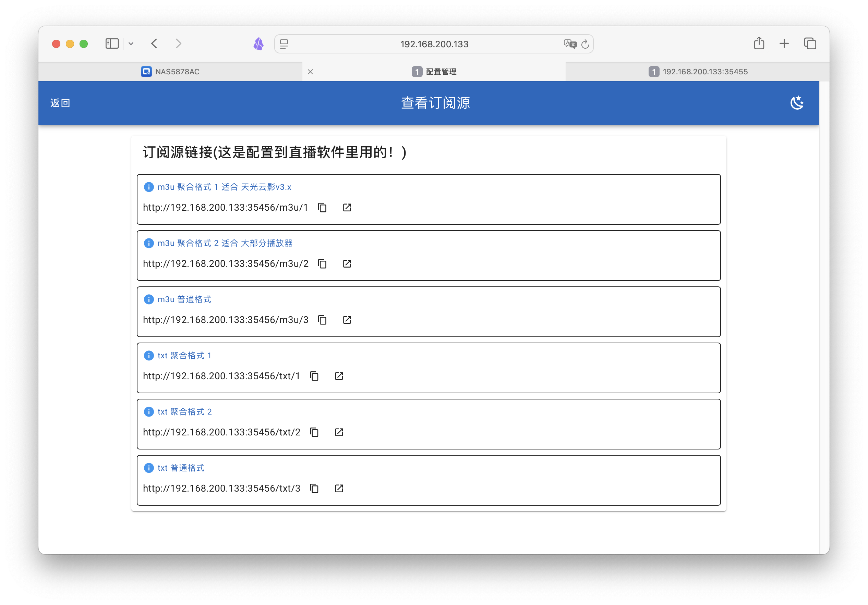
Task: Click the browser address bar
Action: click(434, 44)
